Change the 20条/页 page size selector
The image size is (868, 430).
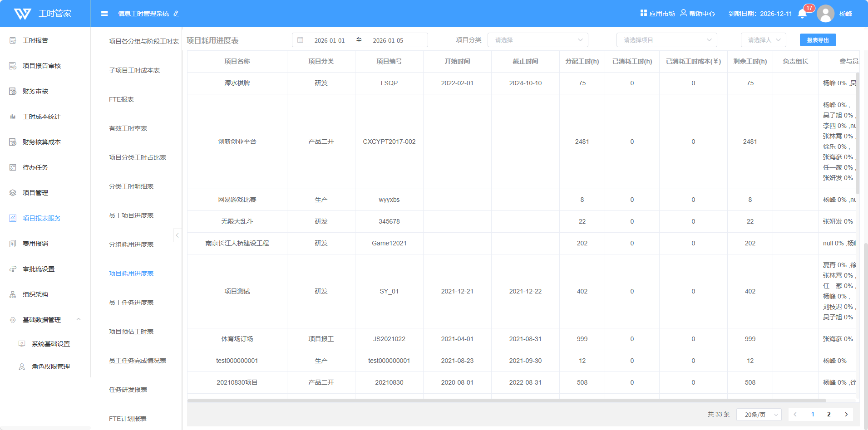click(x=759, y=415)
